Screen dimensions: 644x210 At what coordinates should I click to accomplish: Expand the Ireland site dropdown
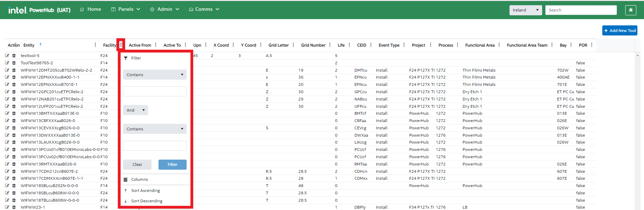point(525,10)
